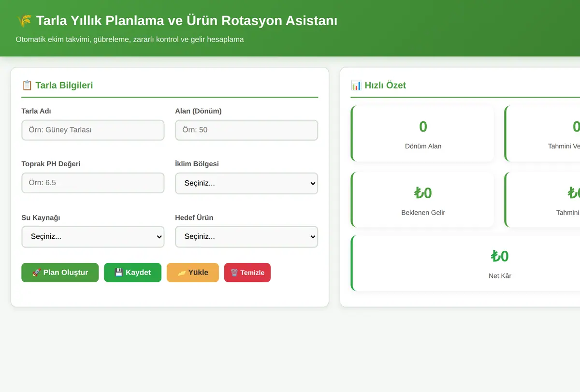Click the bar chart icon beside Hızlı Özet

pyautogui.click(x=356, y=86)
